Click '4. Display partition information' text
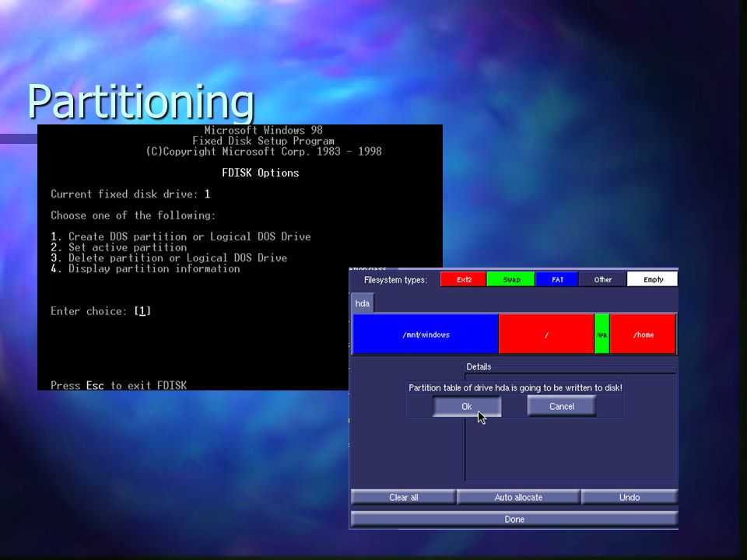Image resolution: width=747 pixels, height=560 pixels. point(146,268)
